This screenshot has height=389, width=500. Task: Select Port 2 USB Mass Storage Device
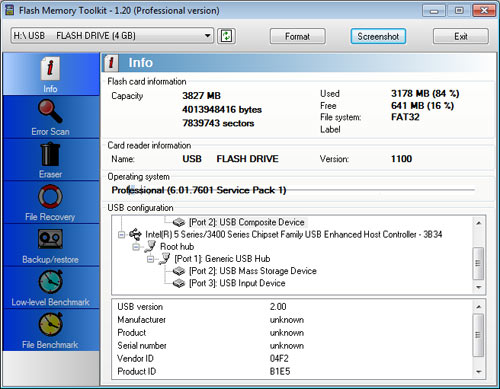coord(253,271)
